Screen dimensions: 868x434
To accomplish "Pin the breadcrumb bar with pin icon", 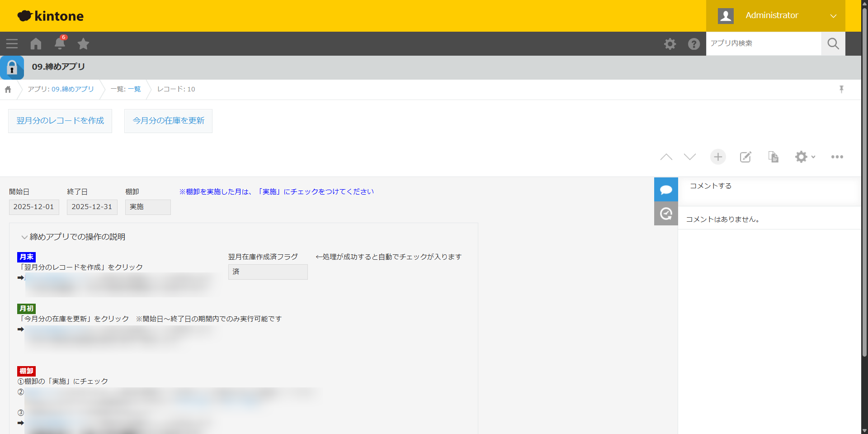I will point(841,89).
